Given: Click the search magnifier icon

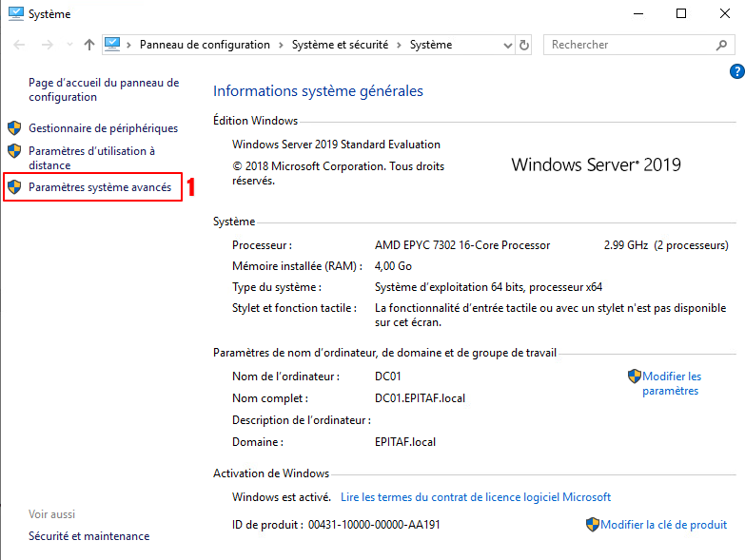Looking at the screenshot, I should click(x=721, y=45).
